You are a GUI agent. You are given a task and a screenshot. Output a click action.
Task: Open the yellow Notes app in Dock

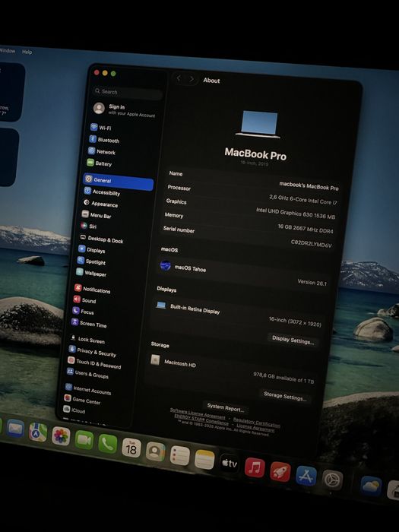point(204,460)
